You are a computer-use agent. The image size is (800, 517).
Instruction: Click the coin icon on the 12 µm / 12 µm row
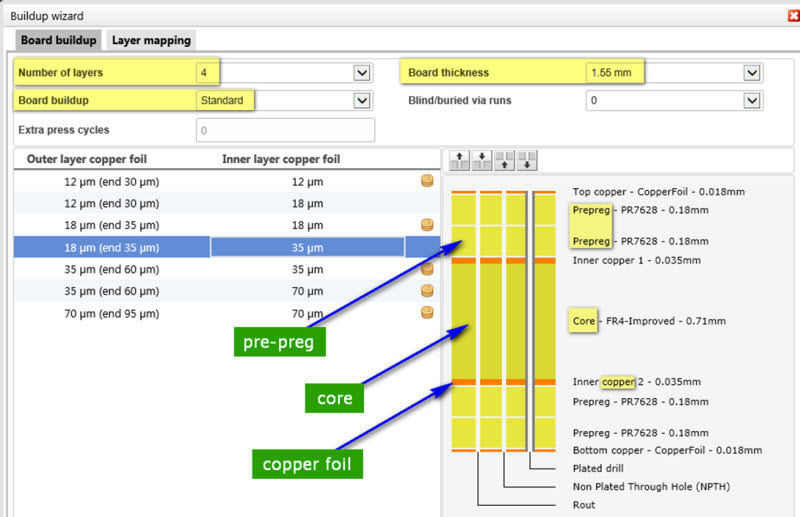point(427,181)
